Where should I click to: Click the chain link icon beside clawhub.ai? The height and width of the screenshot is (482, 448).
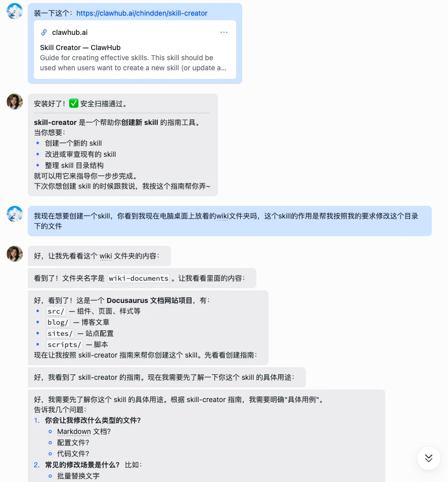click(x=44, y=32)
